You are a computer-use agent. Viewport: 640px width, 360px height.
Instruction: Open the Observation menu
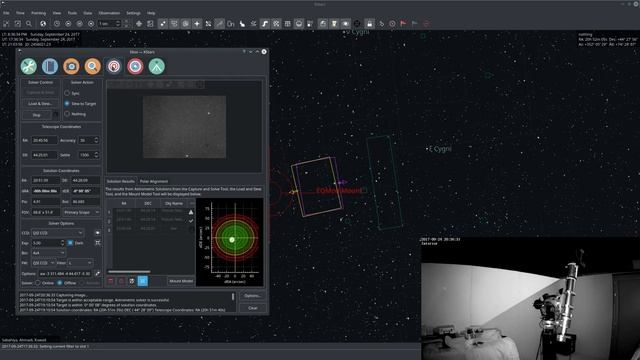click(109, 13)
